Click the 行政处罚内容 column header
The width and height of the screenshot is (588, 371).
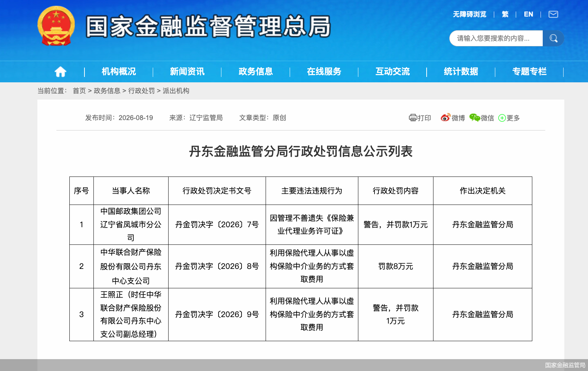[x=396, y=191]
